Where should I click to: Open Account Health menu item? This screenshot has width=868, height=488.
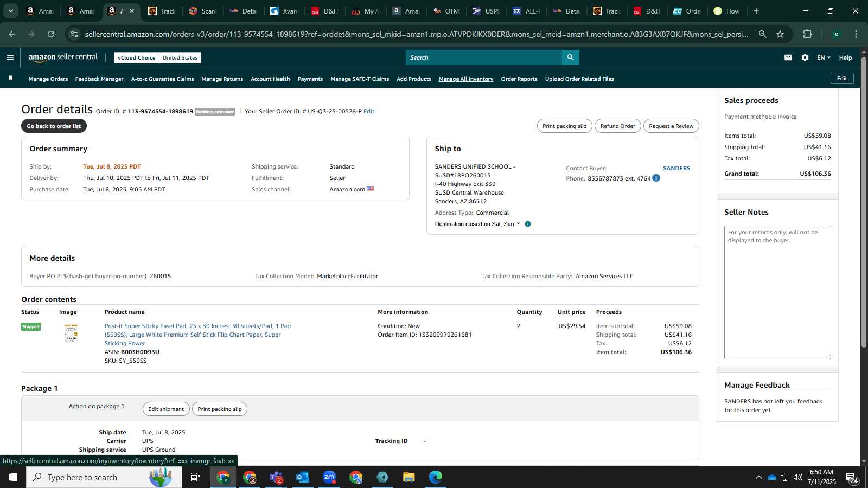pyautogui.click(x=270, y=79)
